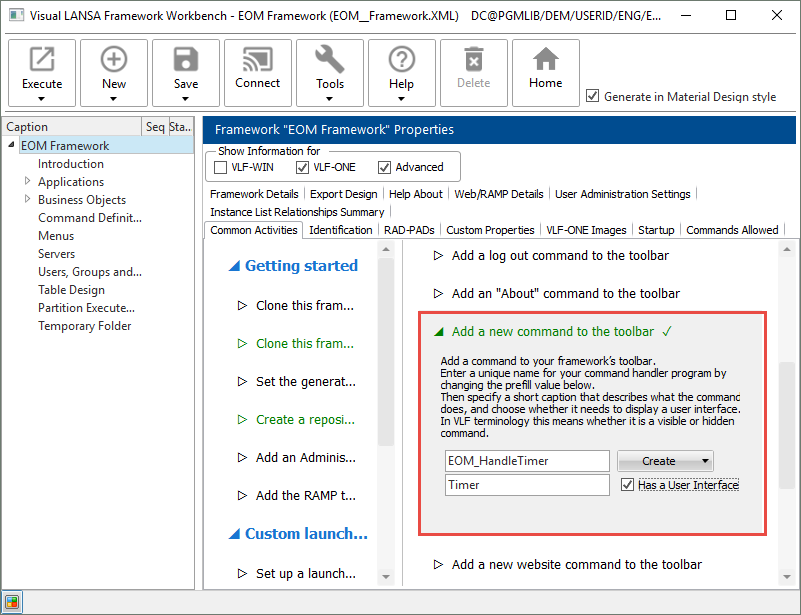Click the status bar icon at bottom left
Viewport: 801px width, 615px height.
(x=11, y=603)
